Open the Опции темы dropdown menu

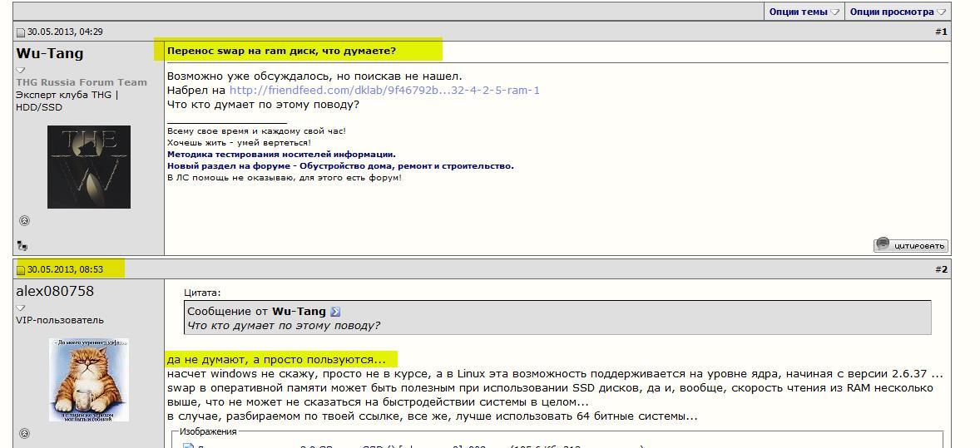tap(804, 12)
